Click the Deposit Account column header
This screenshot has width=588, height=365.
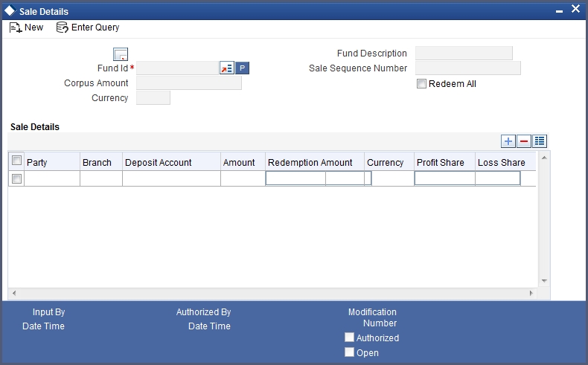click(x=171, y=162)
